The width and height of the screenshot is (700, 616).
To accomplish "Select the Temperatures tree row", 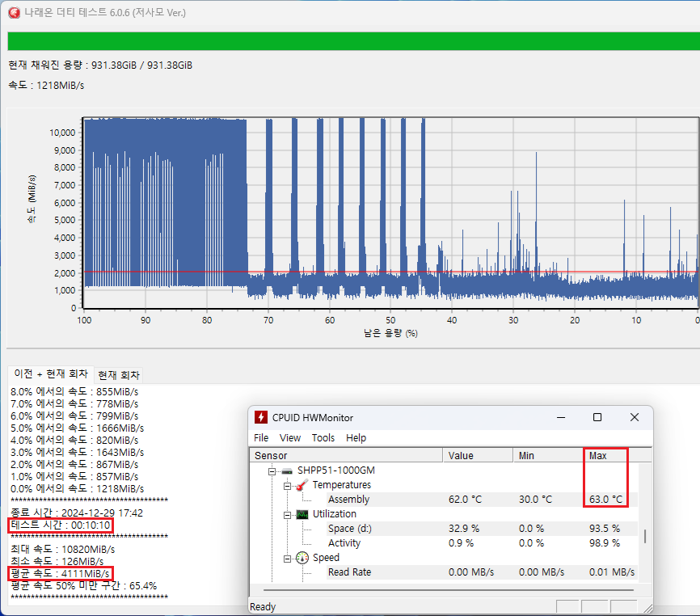I will pos(342,485).
